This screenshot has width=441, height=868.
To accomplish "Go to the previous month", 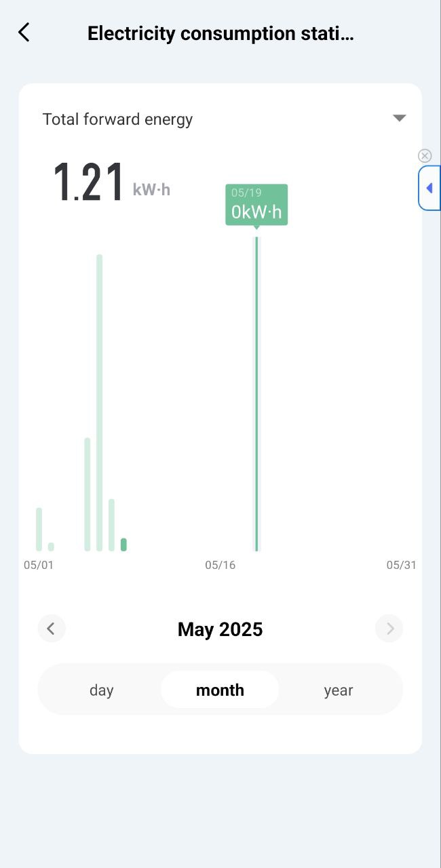I will click(51, 629).
